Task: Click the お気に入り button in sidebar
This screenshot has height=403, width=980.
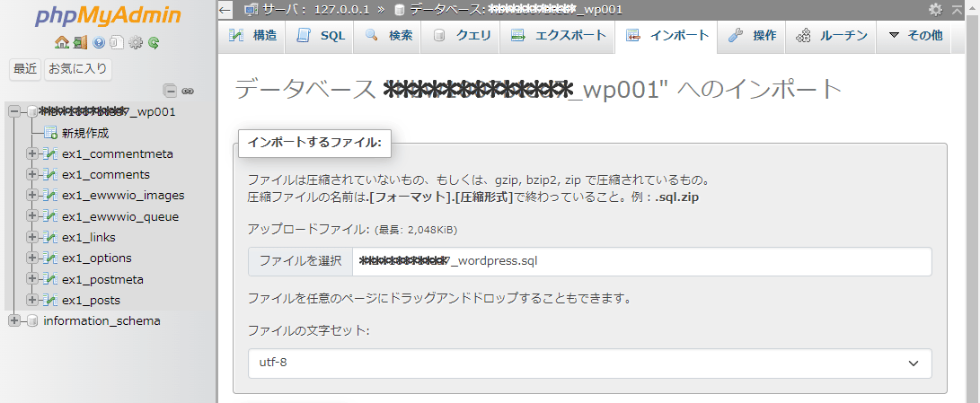Action: pyautogui.click(x=78, y=68)
